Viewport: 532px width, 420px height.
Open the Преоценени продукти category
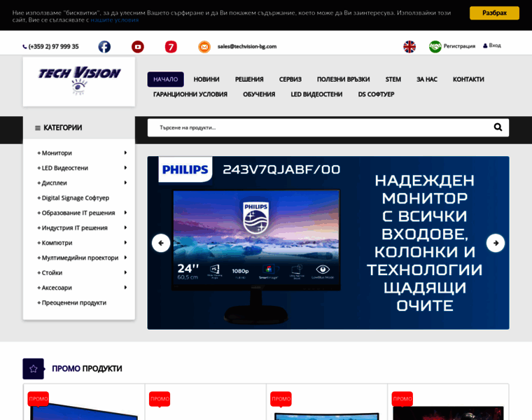pos(74,302)
